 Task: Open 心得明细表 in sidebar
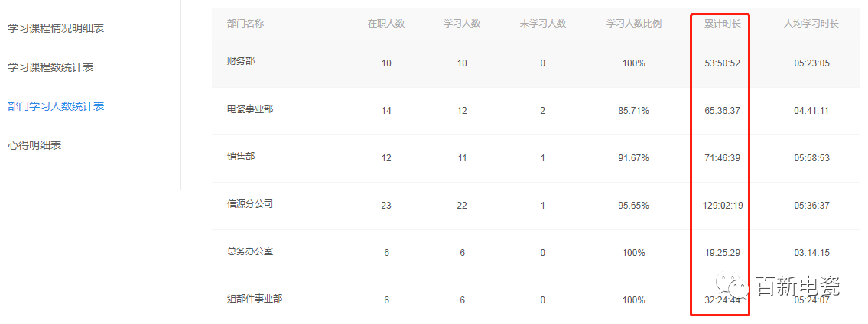tap(34, 145)
